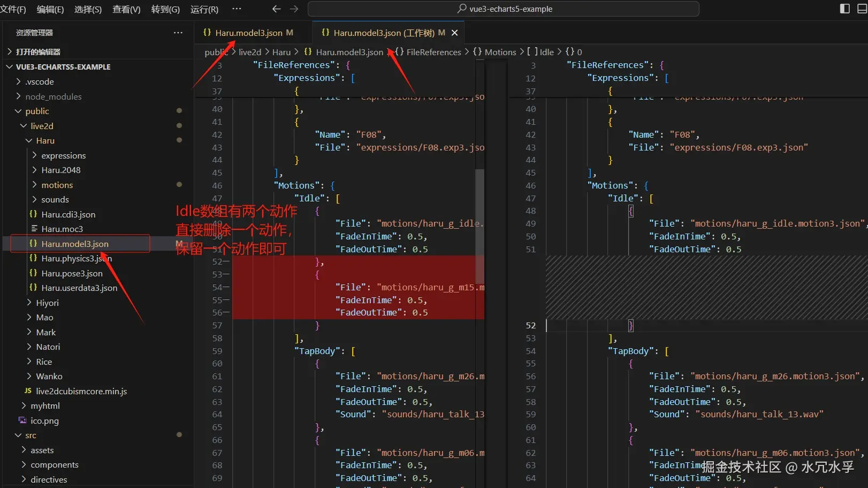868x488 pixels.
Task: Click the "sounds/haru_talk_13.wav" string in right pane
Action: 759,414
